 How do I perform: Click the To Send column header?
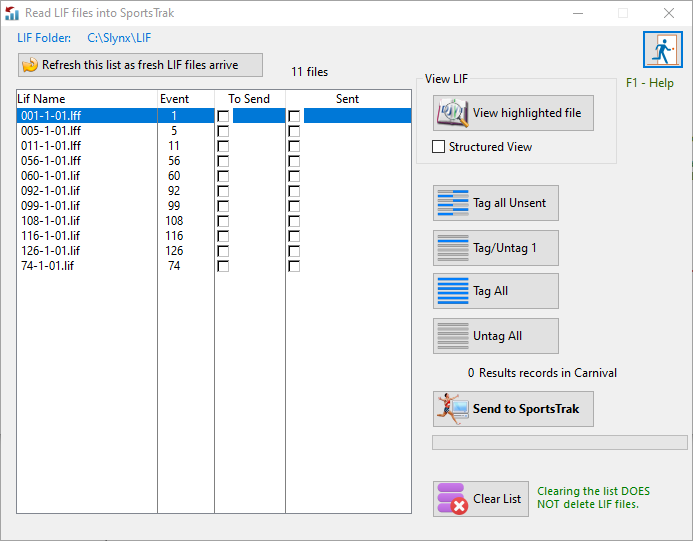[x=250, y=99]
